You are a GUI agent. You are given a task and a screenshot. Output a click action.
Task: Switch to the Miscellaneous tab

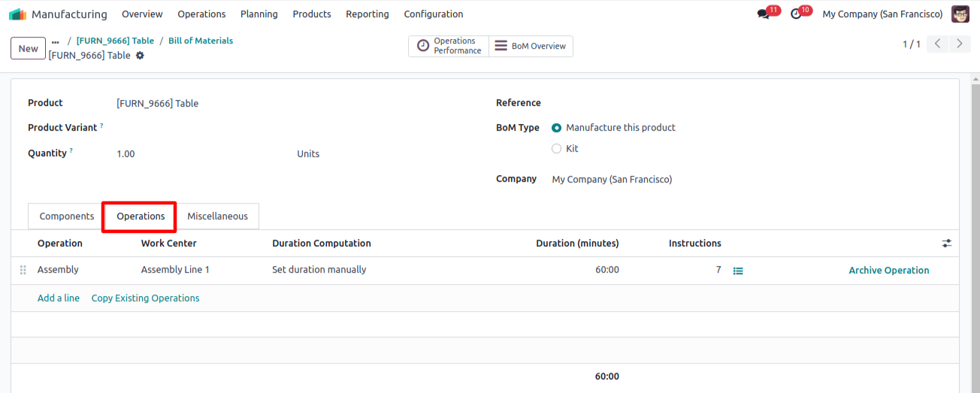(217, 216)
